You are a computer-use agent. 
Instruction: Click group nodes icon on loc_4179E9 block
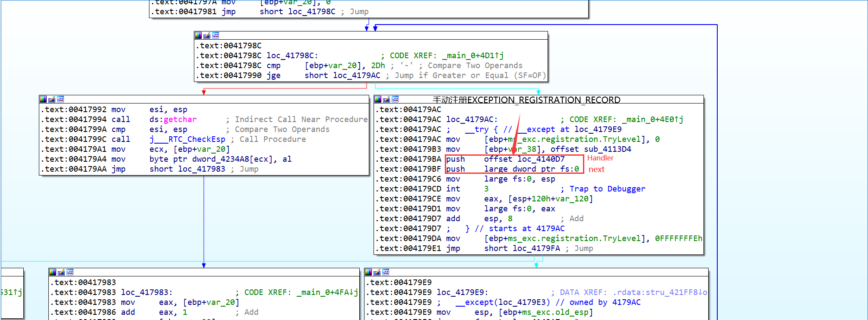[x=386, y=272]
